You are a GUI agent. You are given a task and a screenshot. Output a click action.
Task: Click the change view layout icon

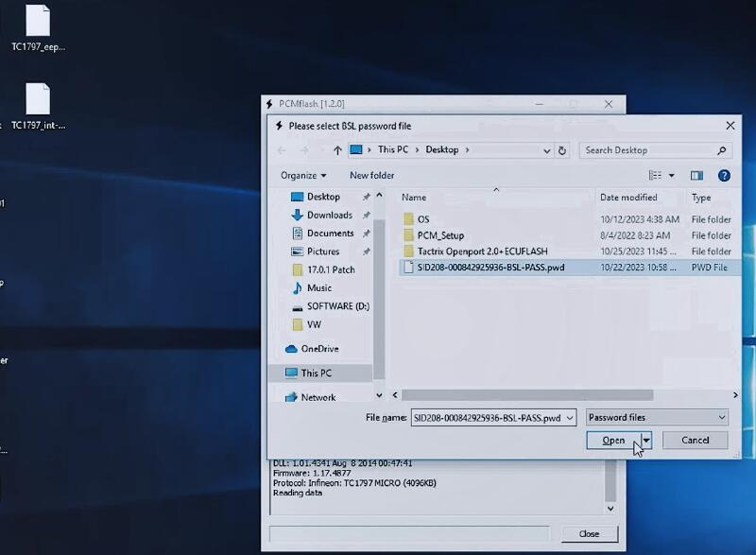(655, 175)
